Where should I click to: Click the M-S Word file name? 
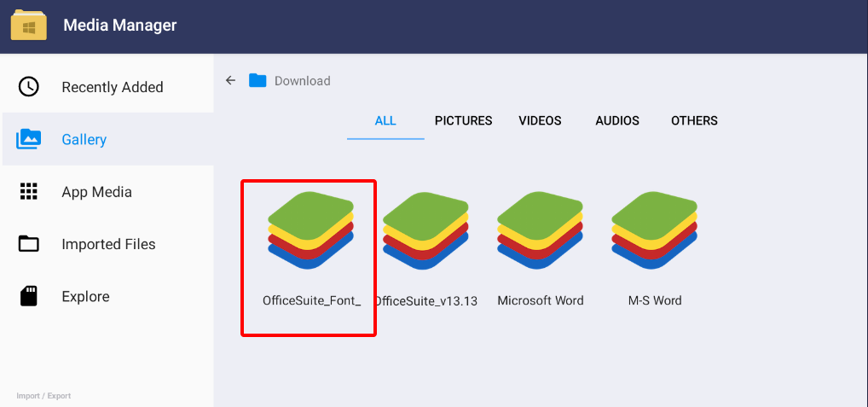coord(655,300)
